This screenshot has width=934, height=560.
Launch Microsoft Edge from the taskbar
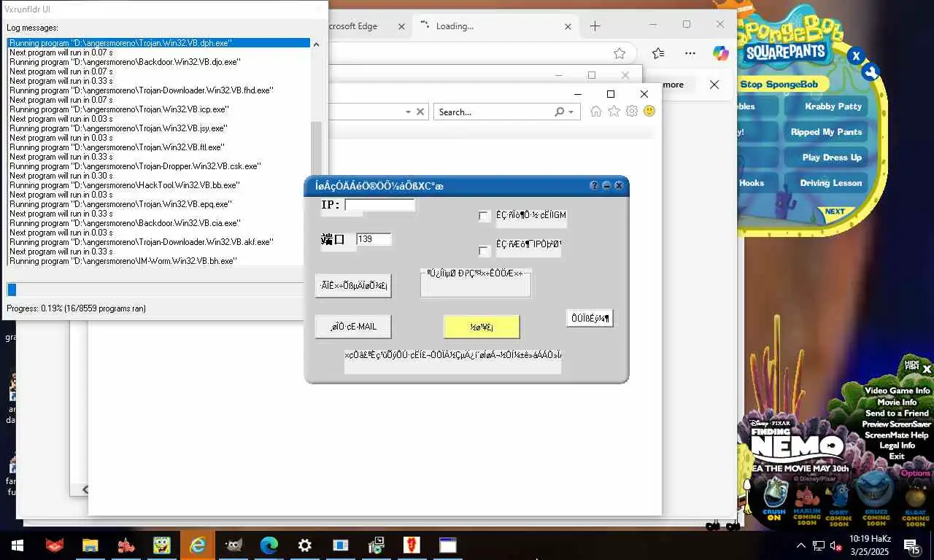(269, 545)
